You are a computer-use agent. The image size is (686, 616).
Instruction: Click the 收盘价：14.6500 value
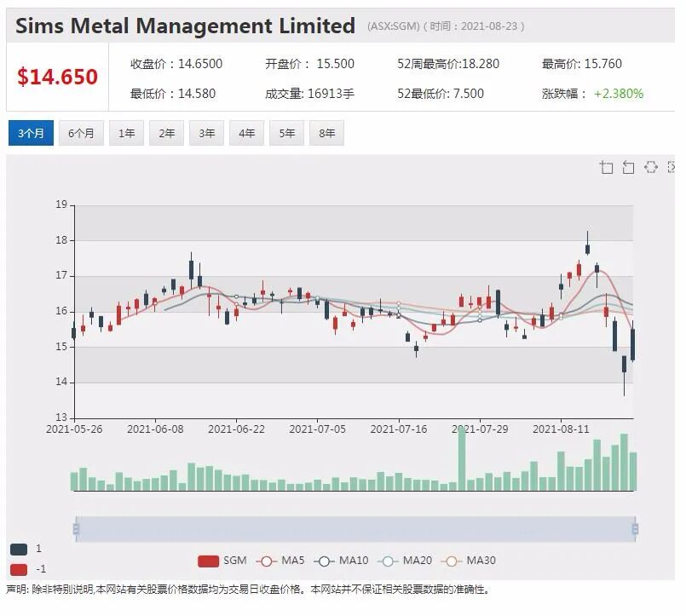coord(176,64)
